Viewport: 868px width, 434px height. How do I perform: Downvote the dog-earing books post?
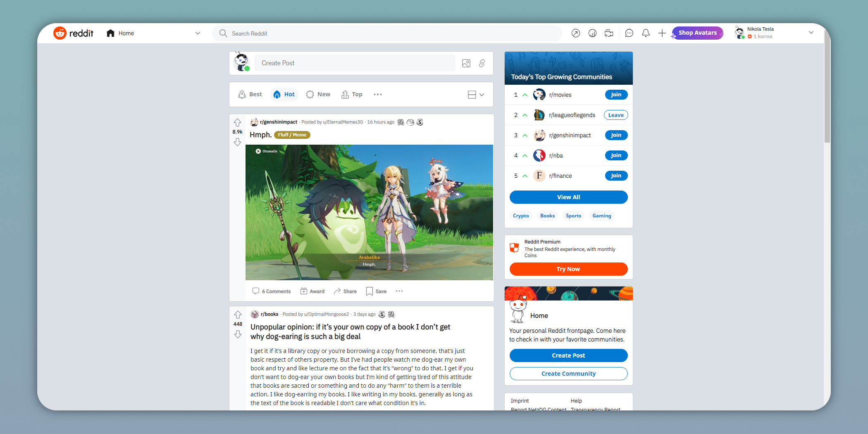point(238,334)
